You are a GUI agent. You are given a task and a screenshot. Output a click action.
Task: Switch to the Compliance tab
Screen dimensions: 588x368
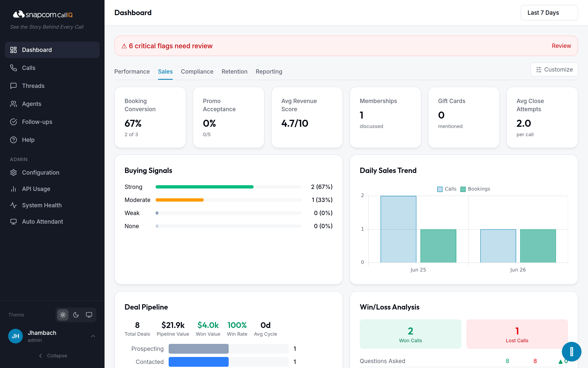coord(197,72)
